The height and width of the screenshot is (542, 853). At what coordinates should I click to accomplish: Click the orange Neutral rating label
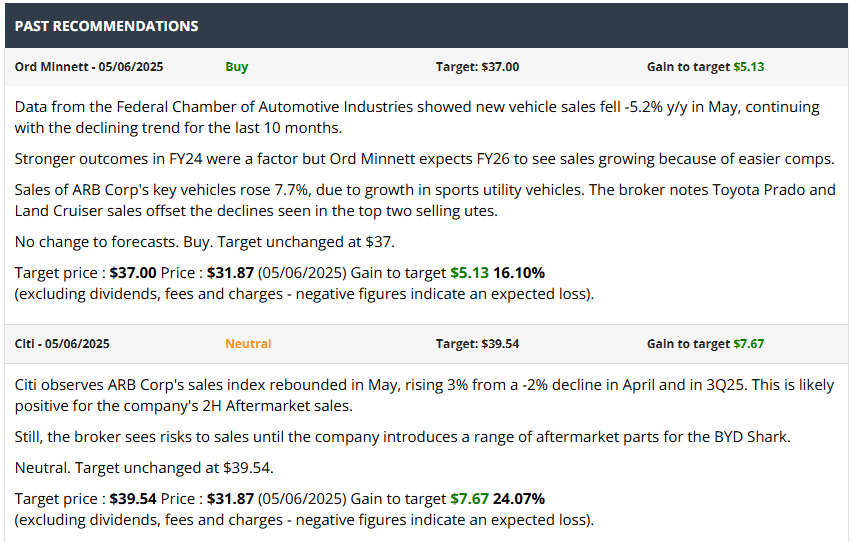coord(248,343)
